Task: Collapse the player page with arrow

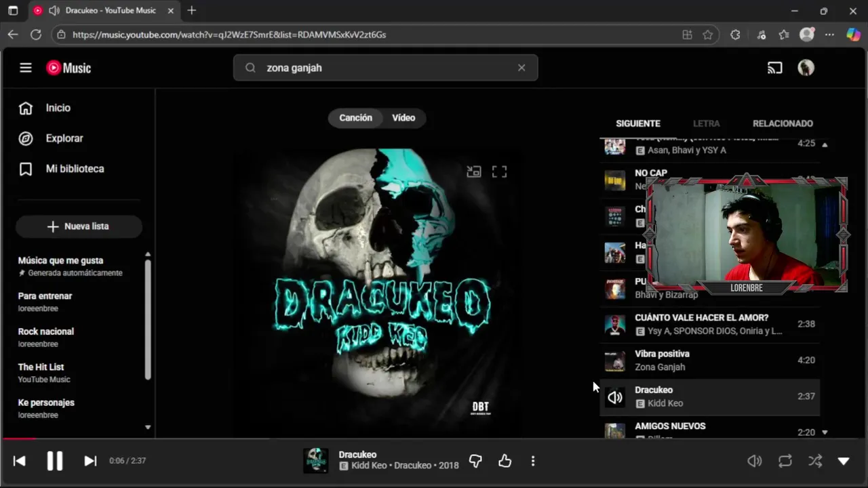Action: coord(844,461)
